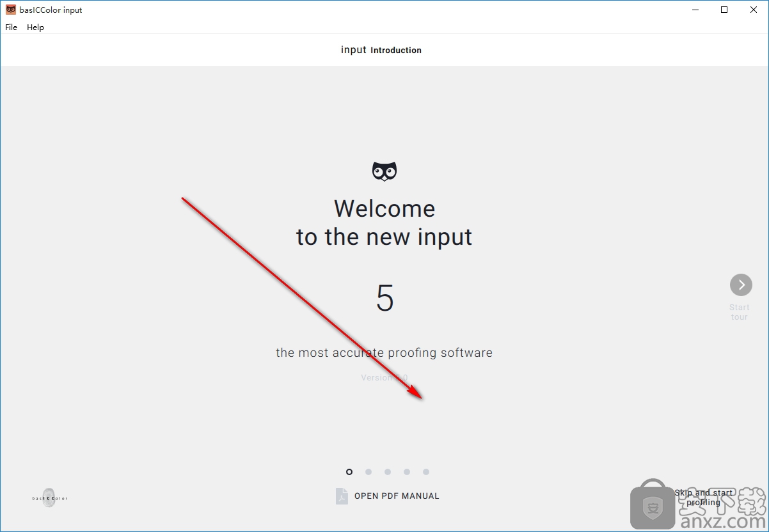Image resolution: width=769 pixels, height=532 pixels.
Task: Click the 'Welcome to the new input' heading
Action: (x=384, y=223)
